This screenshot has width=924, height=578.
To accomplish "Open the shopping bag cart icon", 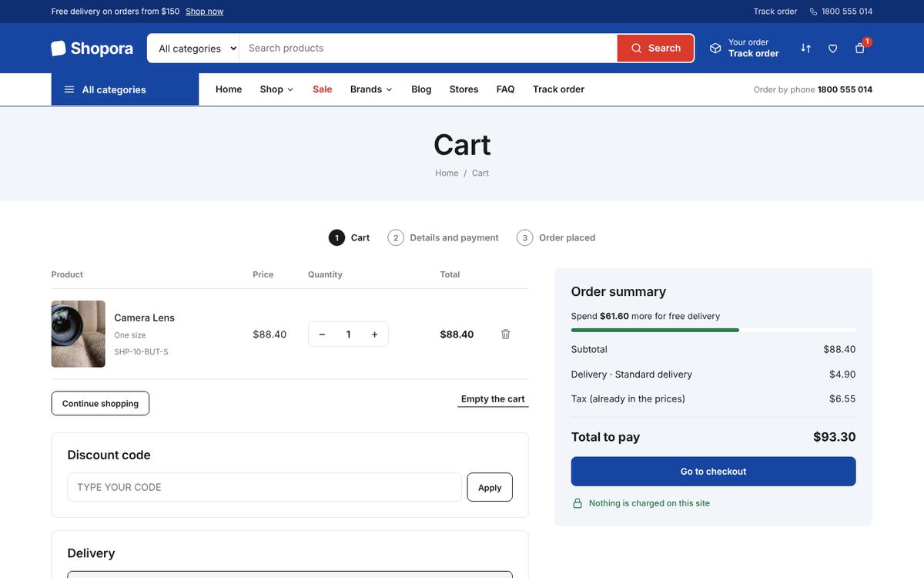I will (x=860, y=48).
